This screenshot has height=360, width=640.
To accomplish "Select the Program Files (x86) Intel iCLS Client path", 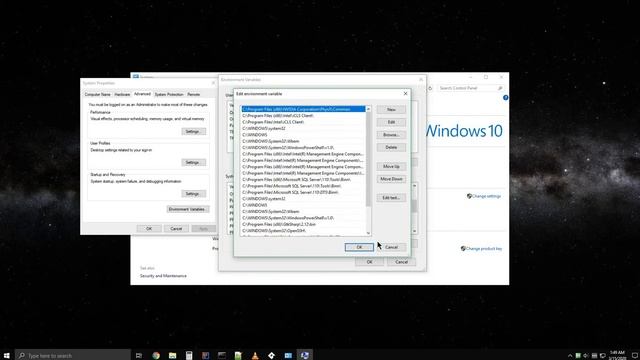I will (303, 116).
